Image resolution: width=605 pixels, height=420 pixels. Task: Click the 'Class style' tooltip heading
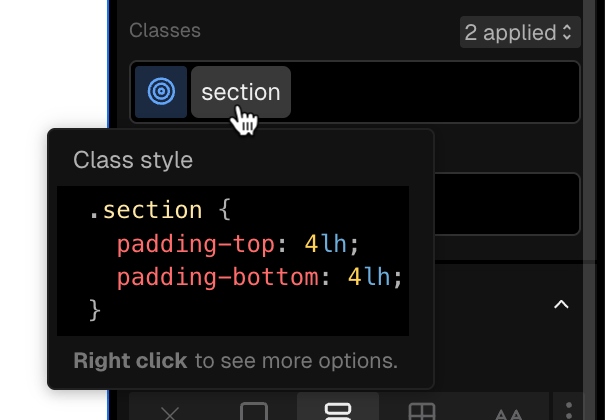pos(133,160)
